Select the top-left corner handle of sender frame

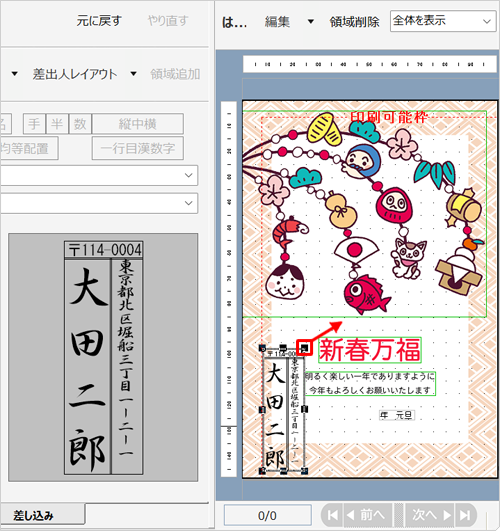262,348
